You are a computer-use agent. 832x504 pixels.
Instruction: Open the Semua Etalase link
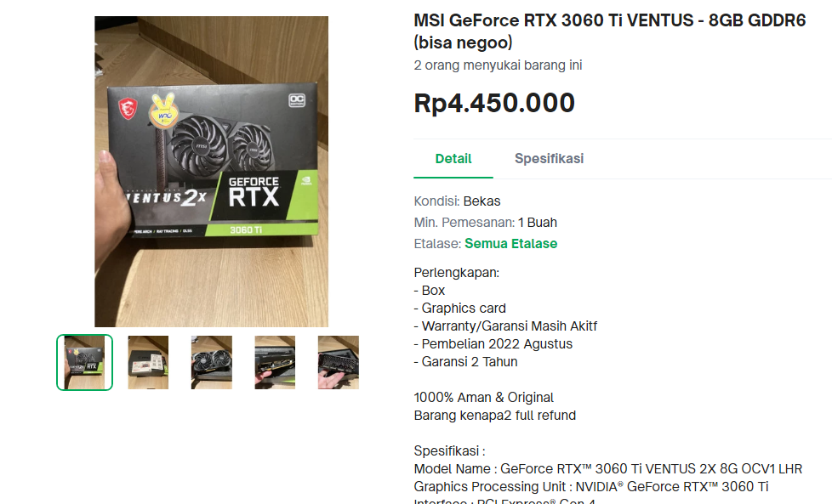pos(510,244)
